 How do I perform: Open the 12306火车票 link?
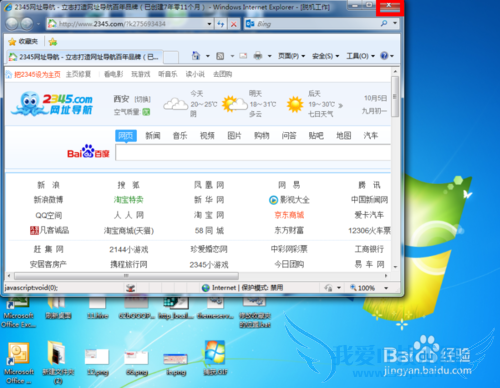(369, 230)
